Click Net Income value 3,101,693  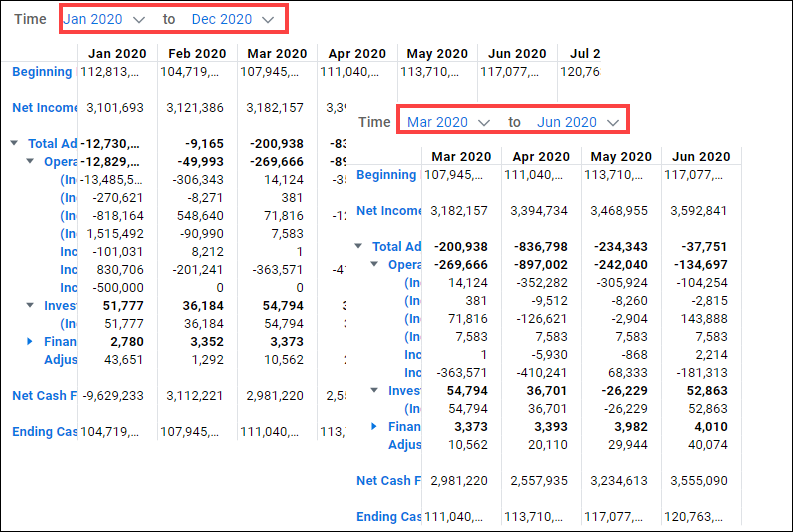pos(115,108)
